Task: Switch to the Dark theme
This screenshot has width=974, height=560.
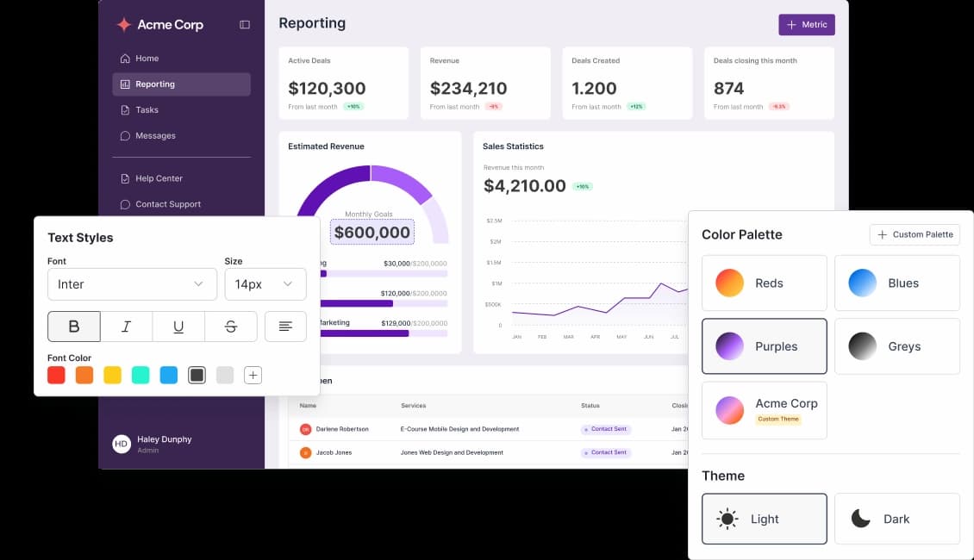Action: pyautogui.click(x=897, y=519)
